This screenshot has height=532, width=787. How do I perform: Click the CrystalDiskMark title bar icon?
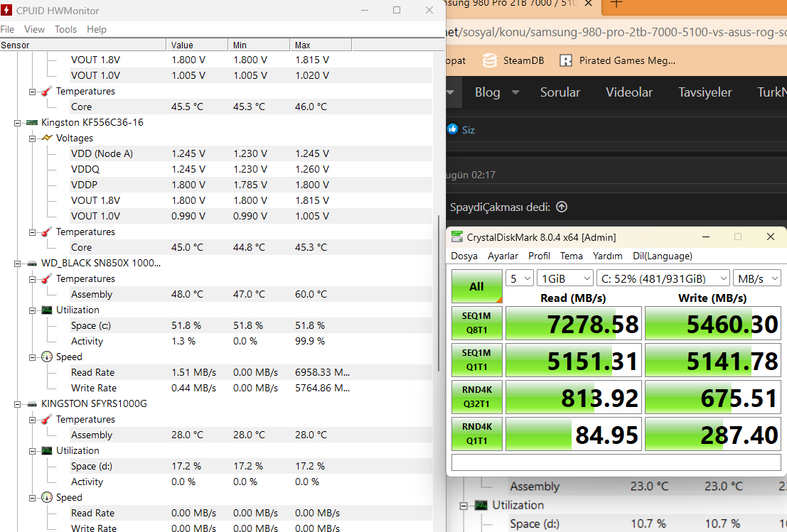[x=456, y=237]
